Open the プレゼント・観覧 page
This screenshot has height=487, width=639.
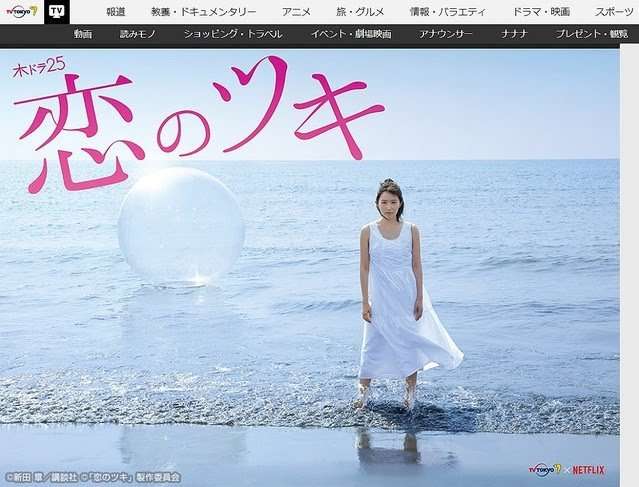pos(592,34)
